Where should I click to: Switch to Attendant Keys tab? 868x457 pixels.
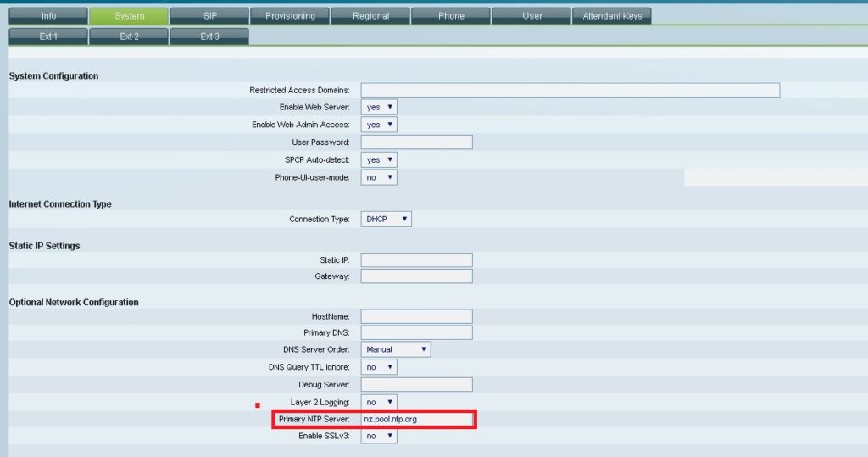click(612, 16)
